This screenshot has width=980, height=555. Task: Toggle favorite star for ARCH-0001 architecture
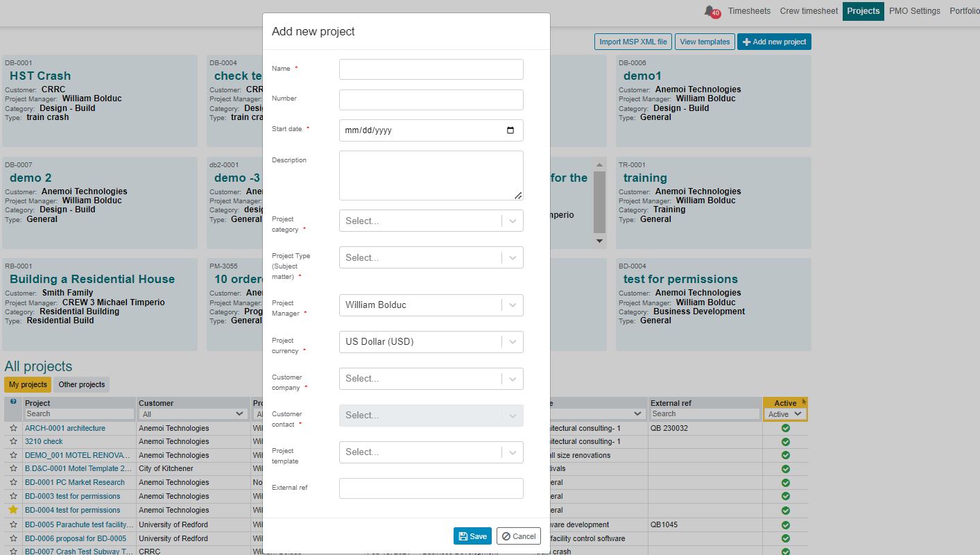coord(13,428)
